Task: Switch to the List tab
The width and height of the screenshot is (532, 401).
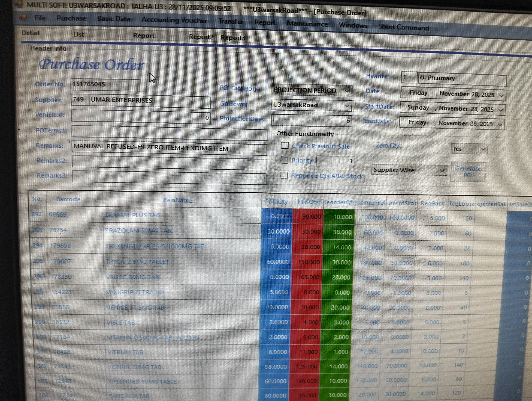Action: tap(79, 34)
